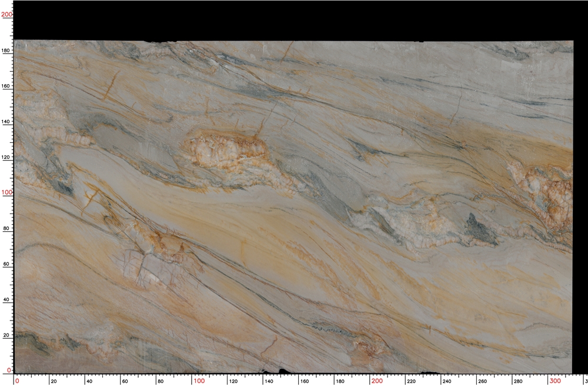Click the red 200 mark on the bottom ruler
588x387 pixels.
tap(376, 381)
